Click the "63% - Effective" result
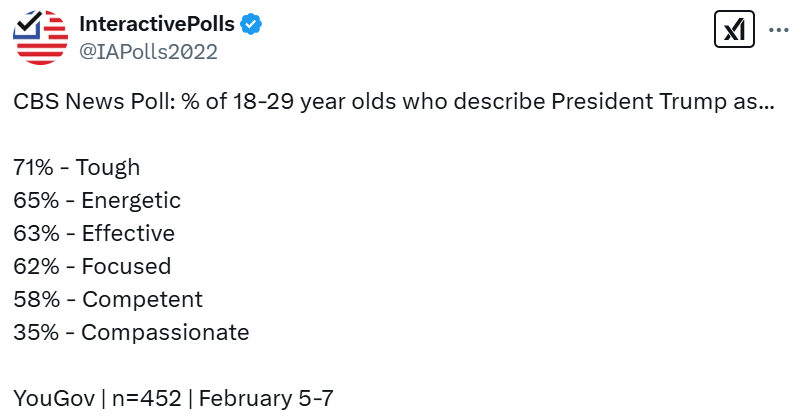 coord(94,234)
